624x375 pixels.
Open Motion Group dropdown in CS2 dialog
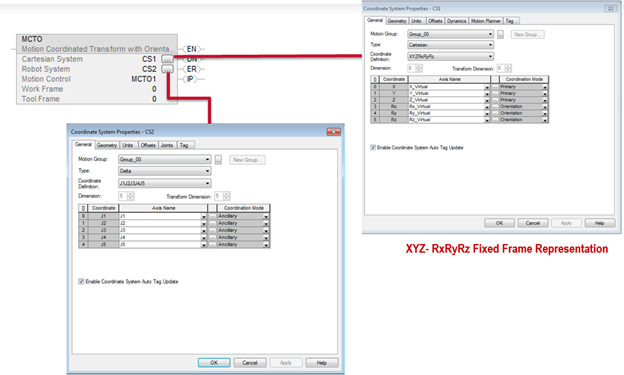click(x=164, y=160)
